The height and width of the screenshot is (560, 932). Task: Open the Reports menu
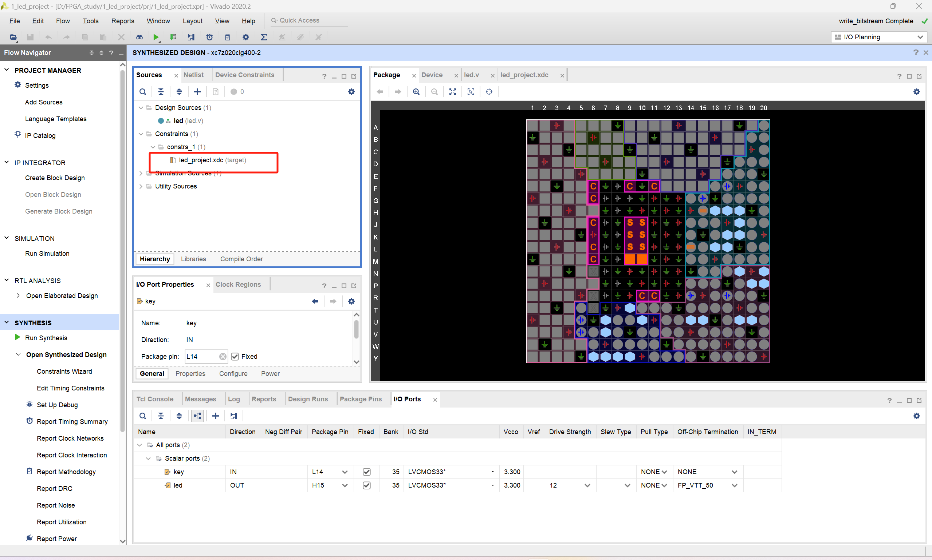[x=122, y=21]
